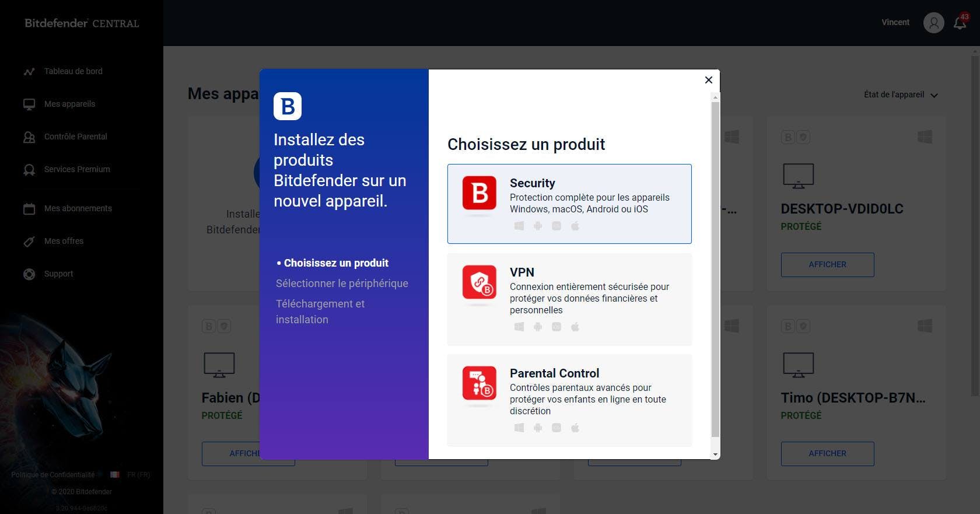Click Timo (DESKTOP-B7N... device name

[x=853, y=398]
